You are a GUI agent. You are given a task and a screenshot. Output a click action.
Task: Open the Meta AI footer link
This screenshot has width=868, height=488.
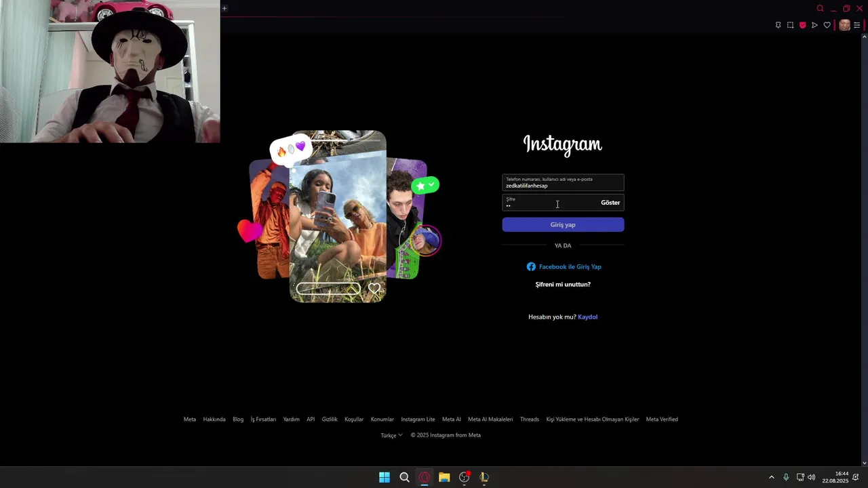(452, 419)
